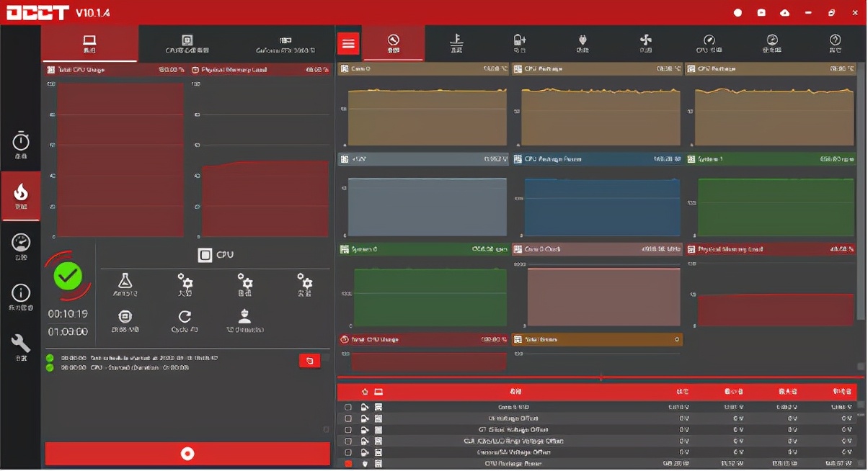
Task: Open the Cycle setting with refresh arrow
Action: coord(185,319)
